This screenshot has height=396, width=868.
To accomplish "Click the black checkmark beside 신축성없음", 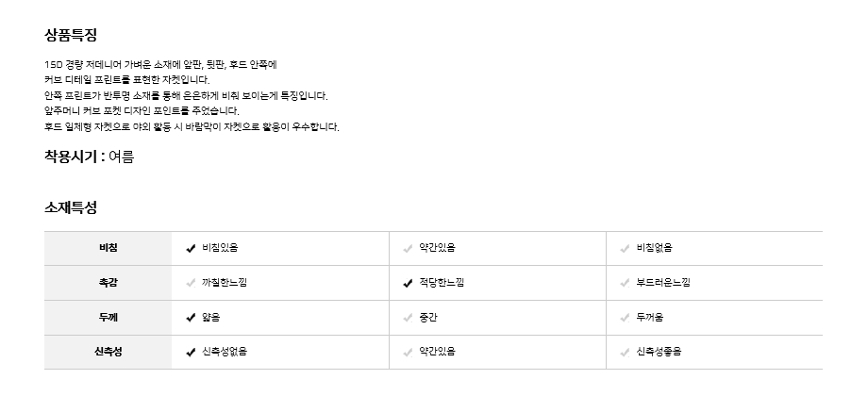I will 191,352.
